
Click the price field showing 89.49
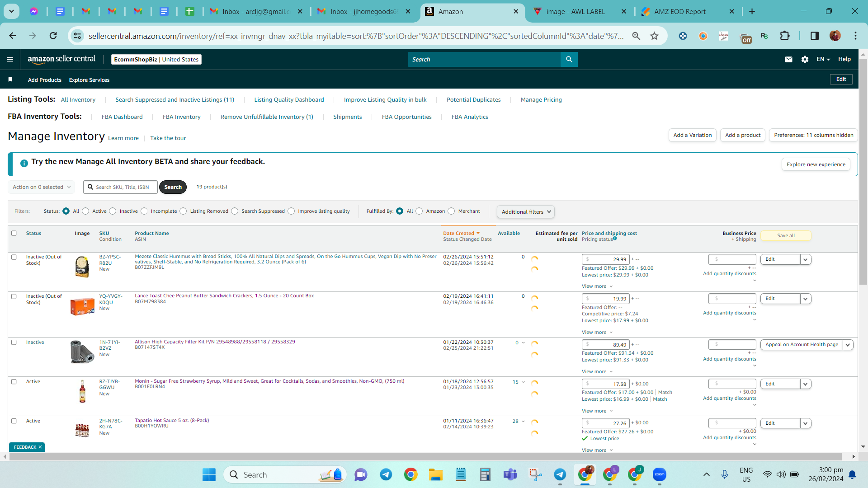pyautogui.click(x=606, y=345)
